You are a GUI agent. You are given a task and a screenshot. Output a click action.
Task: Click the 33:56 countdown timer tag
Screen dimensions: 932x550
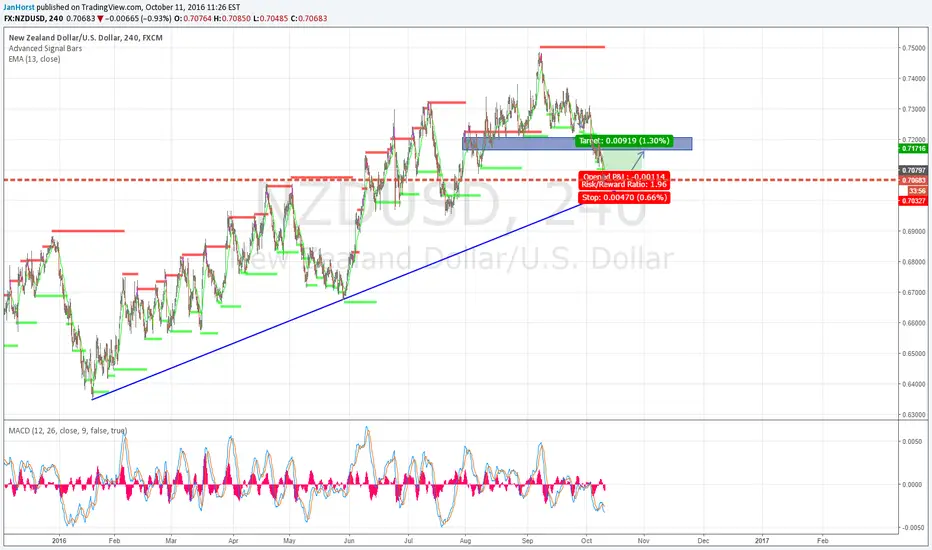click(917, 191)
